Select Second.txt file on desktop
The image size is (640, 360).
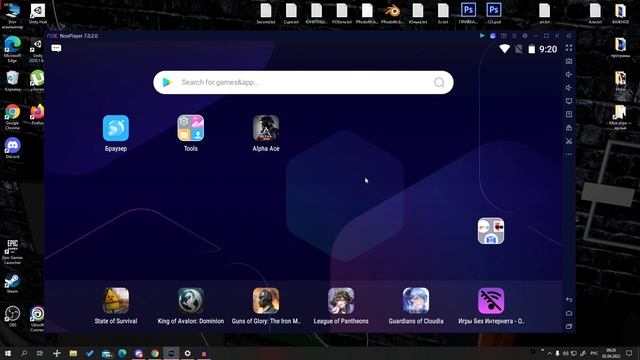point(266,13)
